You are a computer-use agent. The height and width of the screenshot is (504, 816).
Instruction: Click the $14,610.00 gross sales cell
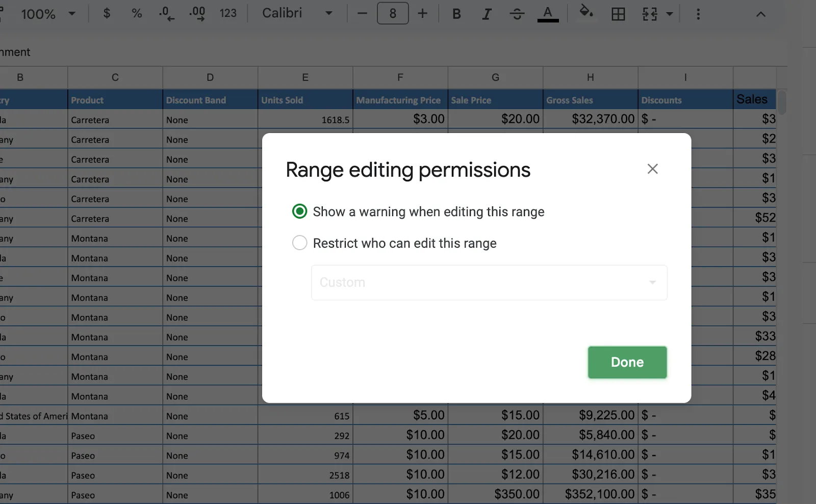pos(590,455)
